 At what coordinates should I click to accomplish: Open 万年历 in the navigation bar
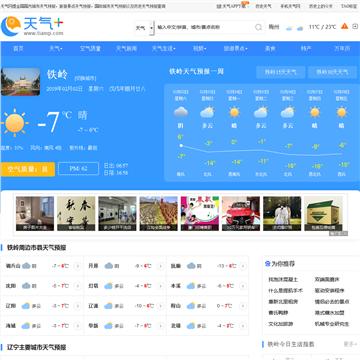click(342, 49)
